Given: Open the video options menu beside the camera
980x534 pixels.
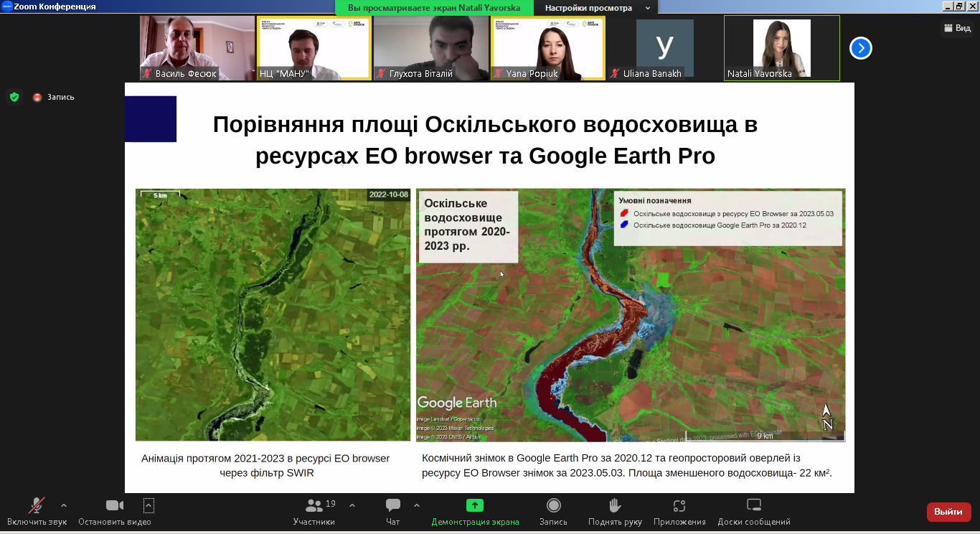Looking at the screenshot, I should point(149,505).
